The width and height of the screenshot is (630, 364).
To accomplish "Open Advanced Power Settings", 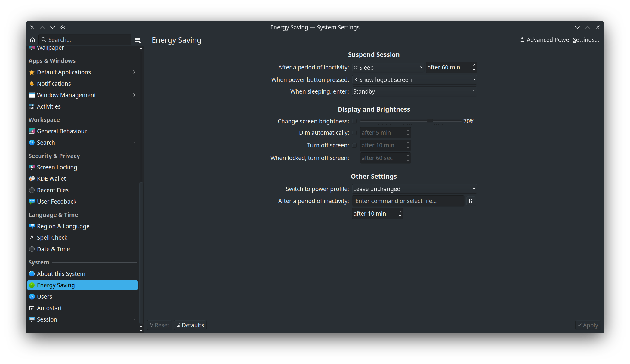I will (x=559, y=40).
